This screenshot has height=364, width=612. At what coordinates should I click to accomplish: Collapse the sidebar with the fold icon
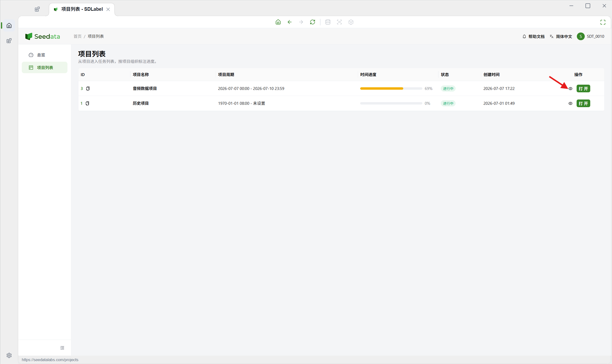pyautogui.click(x=62, y=348)
